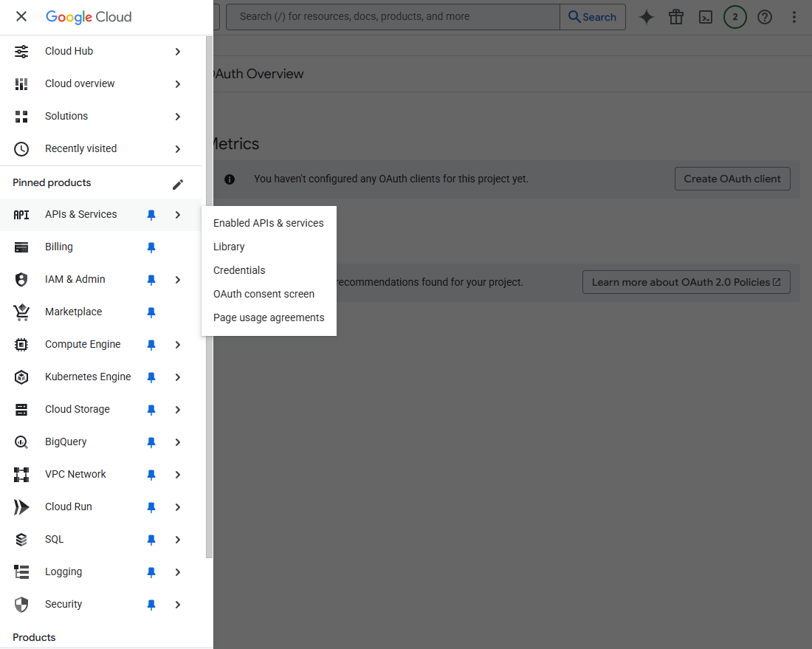
Task: Select Library from the submenu
Action: tap(269, 247)
